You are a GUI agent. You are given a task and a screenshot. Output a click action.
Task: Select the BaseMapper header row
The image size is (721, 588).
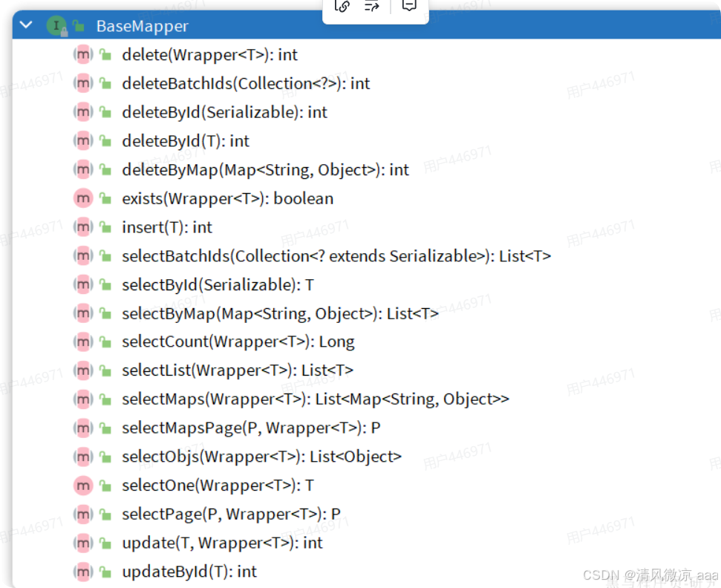367,26
